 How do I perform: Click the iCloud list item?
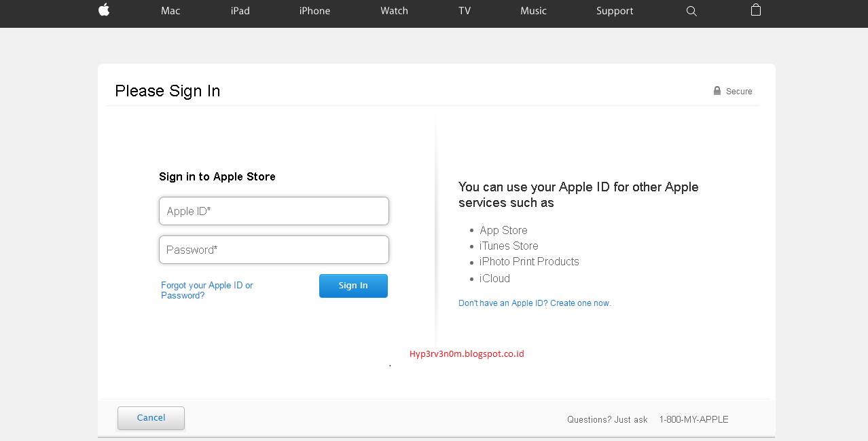pos(494,279)
